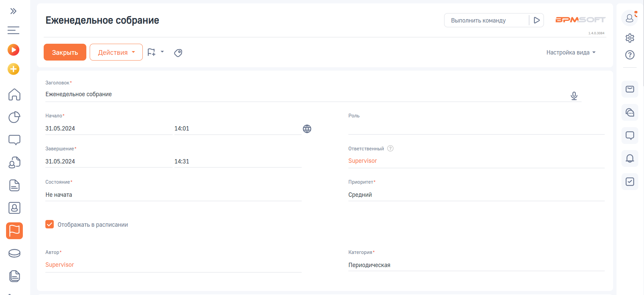Expand the flag-plus dropdown arrow
The height and width of the screenshot is (295, 644).
coord(162,52)
